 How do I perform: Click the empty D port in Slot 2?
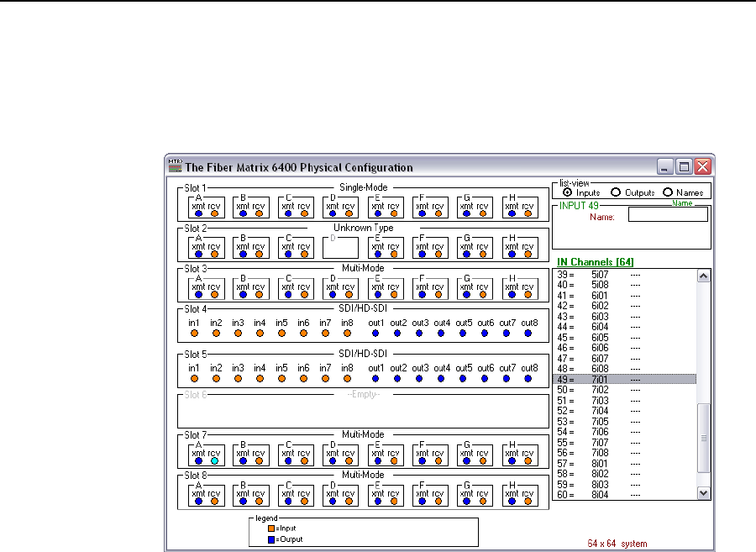click(x=341, y=248)
